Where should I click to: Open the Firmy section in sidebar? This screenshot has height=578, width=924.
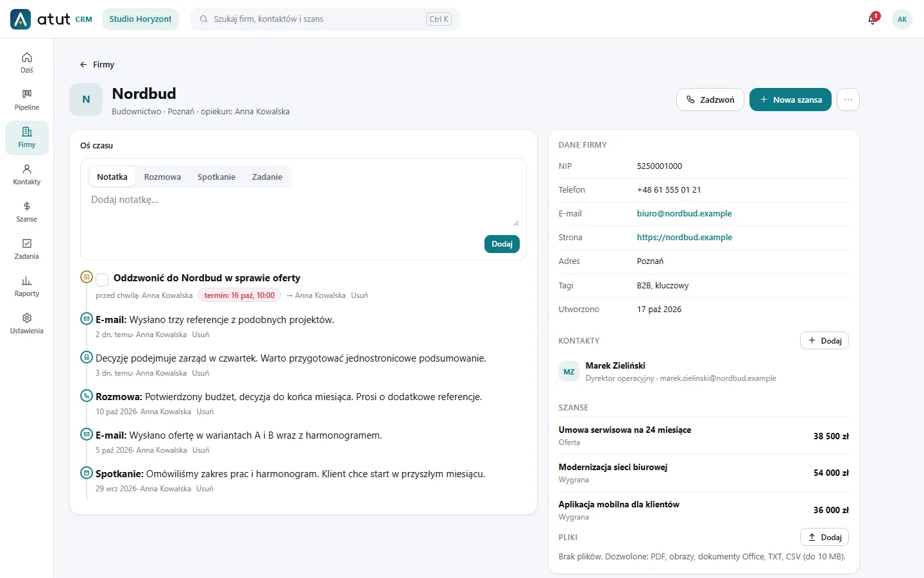[26, 137]
